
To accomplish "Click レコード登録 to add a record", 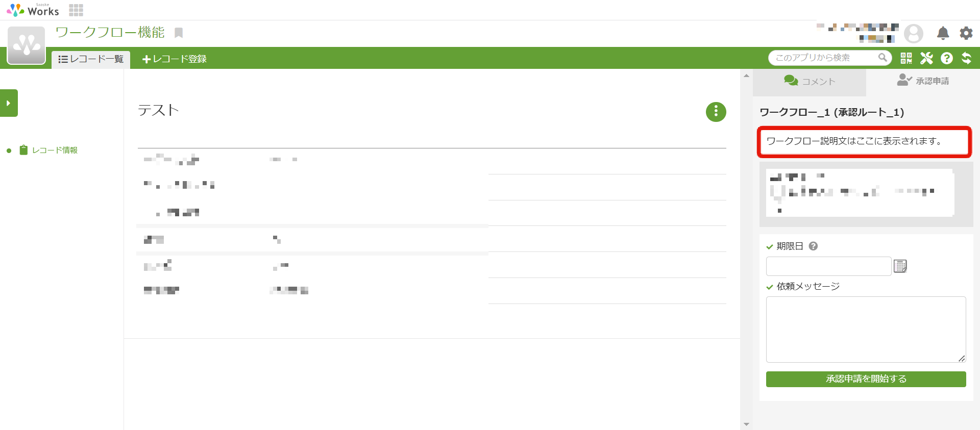I will (x=174, y=59).
